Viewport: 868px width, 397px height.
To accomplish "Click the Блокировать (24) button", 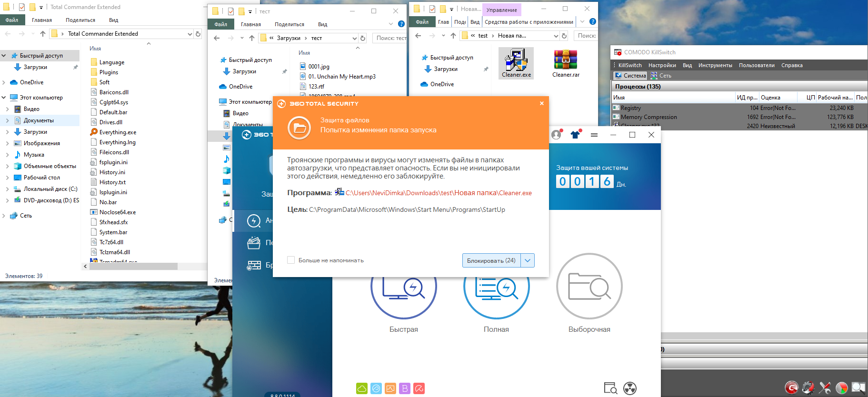I will click(491, 260).
